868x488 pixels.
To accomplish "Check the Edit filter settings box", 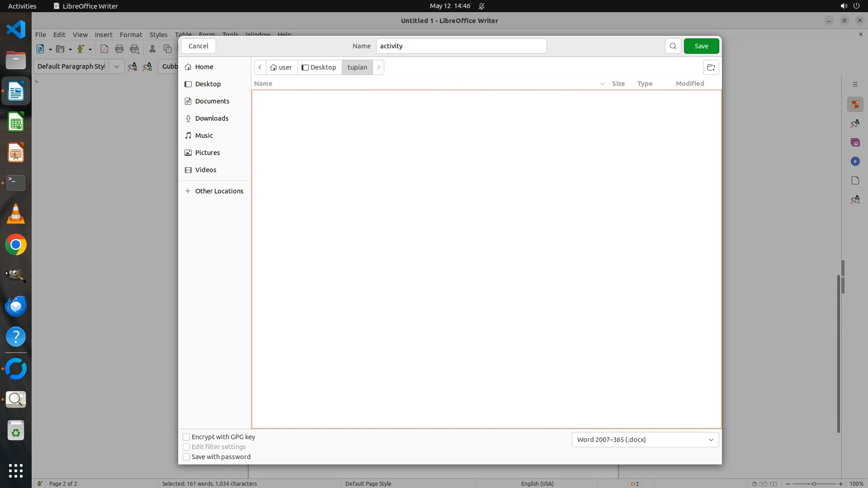I will click(186, 447).
